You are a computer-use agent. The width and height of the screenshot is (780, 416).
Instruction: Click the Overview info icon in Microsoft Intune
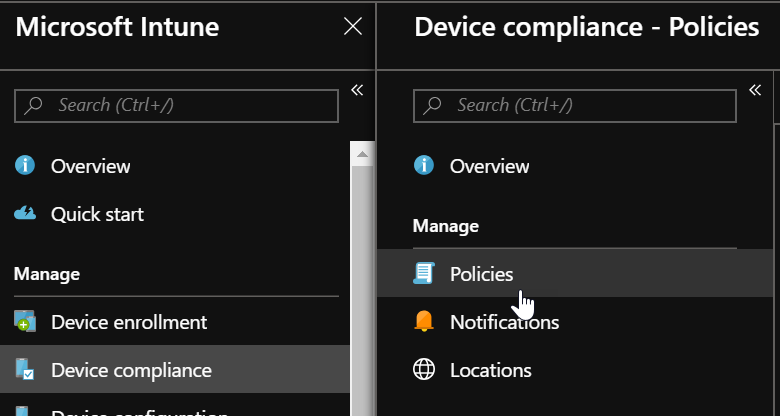(25, 166)
